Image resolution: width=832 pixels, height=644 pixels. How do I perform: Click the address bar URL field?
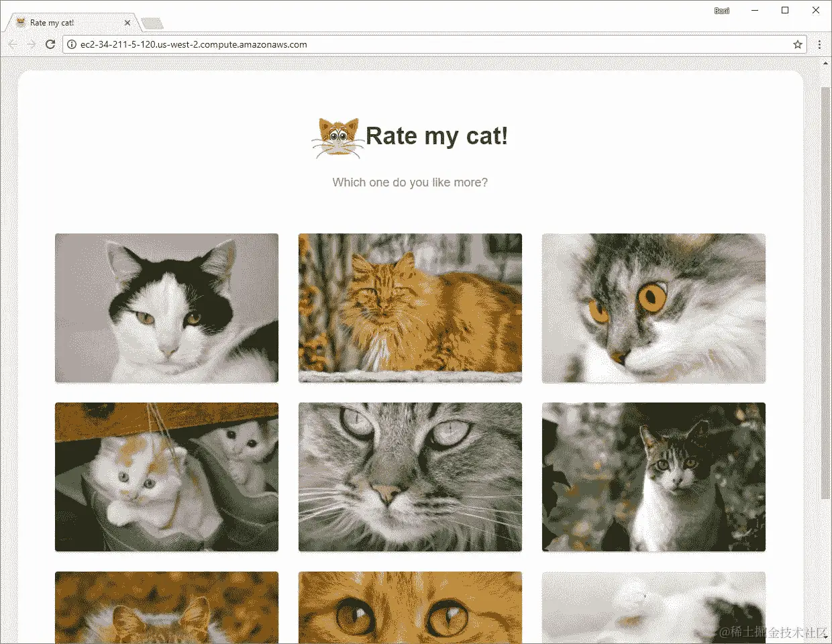tap(435, 44)
